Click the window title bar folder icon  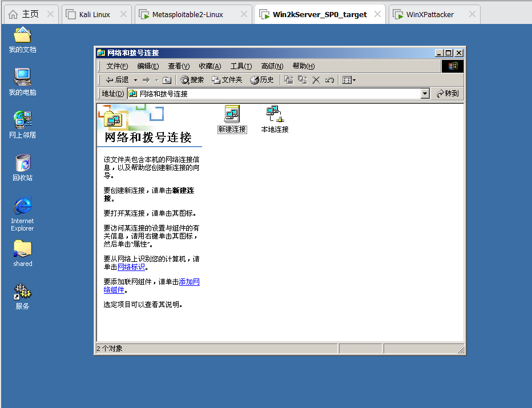(x=101, y=53)
